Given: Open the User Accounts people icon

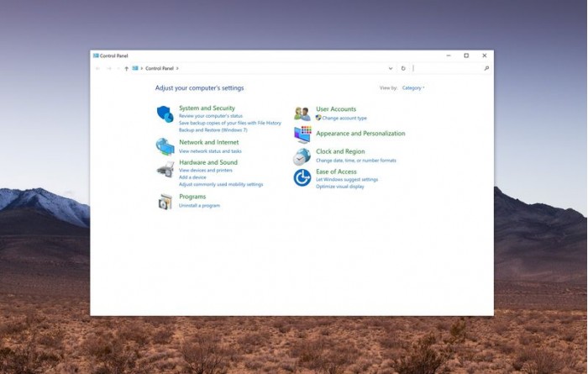Looking at the screenshot, I should coord(302,113).
